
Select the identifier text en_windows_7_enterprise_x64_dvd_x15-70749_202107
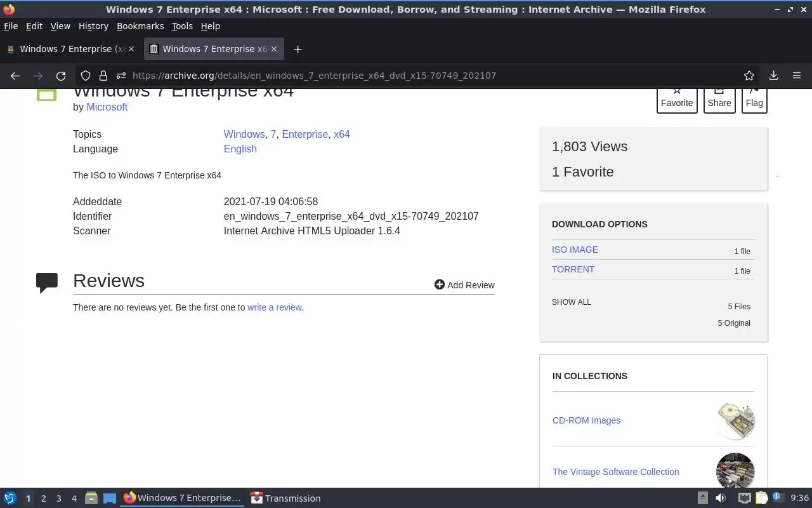pyautogui.click(x=351, y=216)
